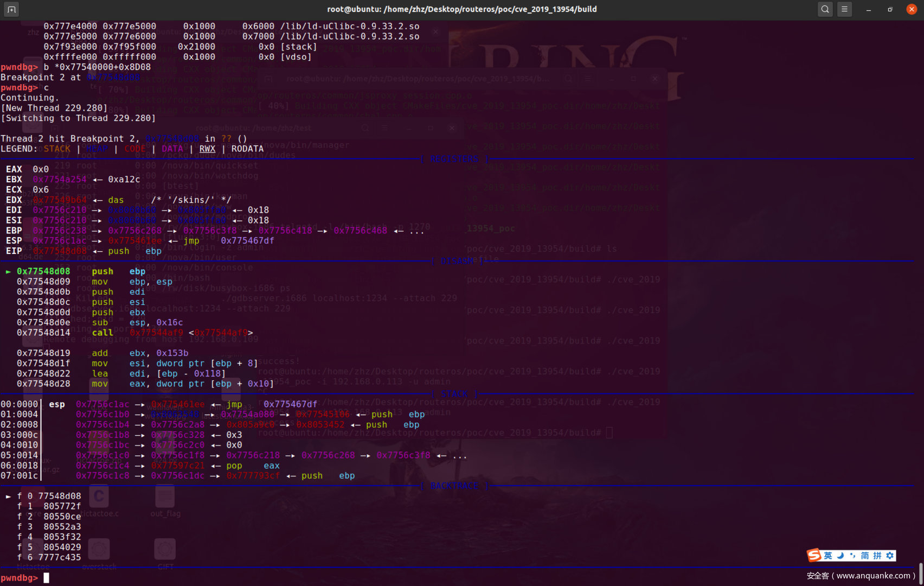The image size is (924, 586).
Task: Click the EBX register value 0x7754a254
Action: point(60,180)
